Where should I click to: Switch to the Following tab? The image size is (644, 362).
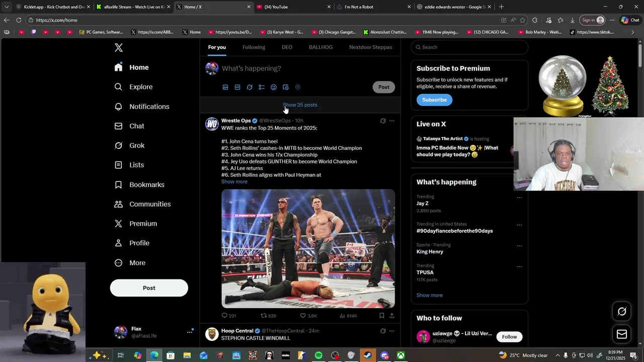pyautogui.click(x=254, y=47)
